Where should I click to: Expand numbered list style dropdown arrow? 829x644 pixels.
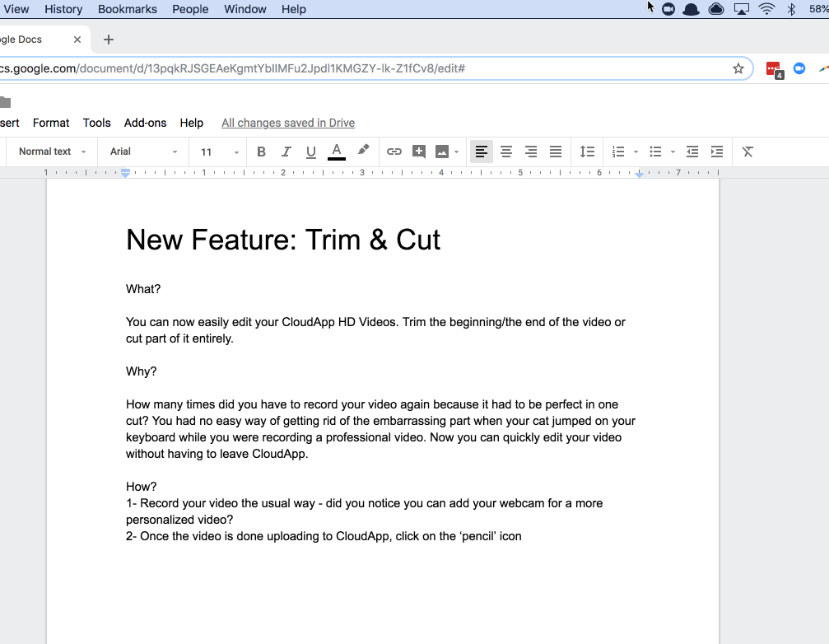click(636, 152)
